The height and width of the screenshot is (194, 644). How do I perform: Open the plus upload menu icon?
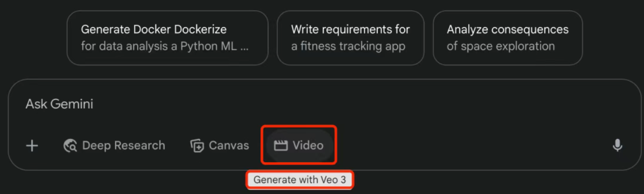click(32, 146)
